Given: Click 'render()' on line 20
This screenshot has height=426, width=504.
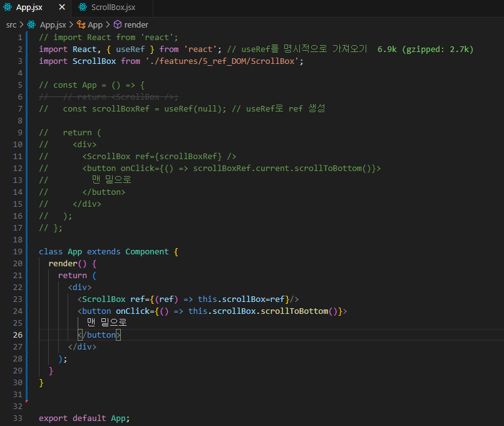Looking at the screenshot, I should point(68,264).
